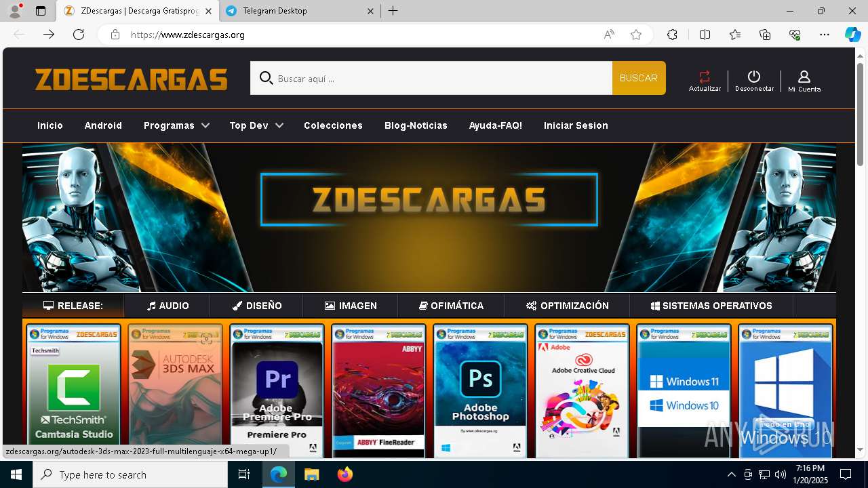Select the OPTIMIZACIÓN category tab
Screen dimensions: 868x488
pyautogui.click(x=567, y=306)
